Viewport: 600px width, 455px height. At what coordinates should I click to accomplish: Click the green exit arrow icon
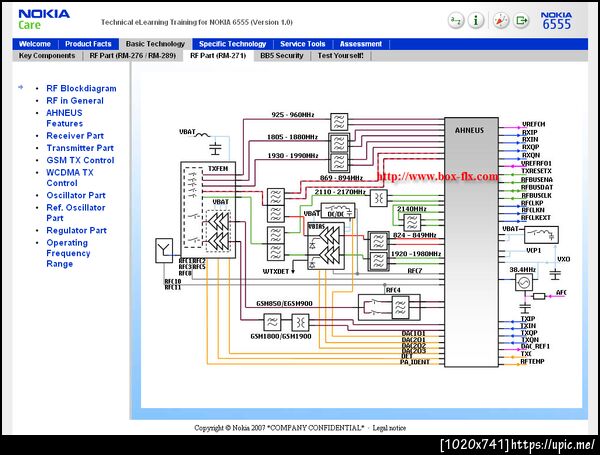point(521,20)
